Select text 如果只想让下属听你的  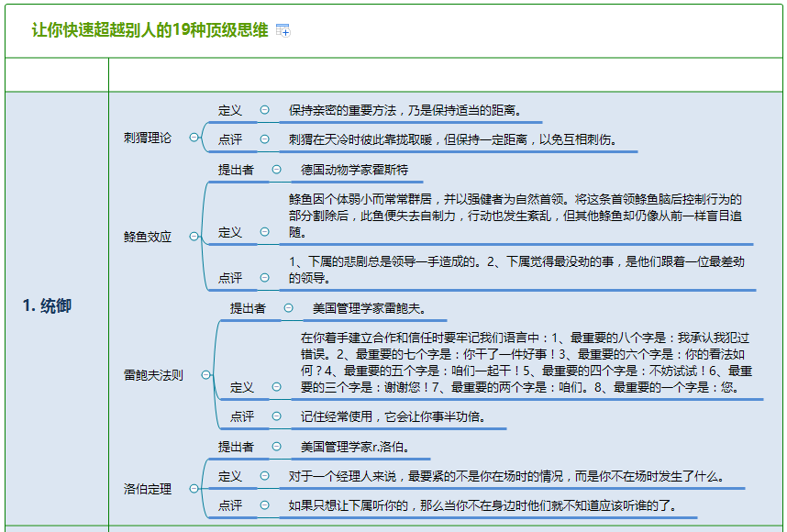click(x=348, y=505)
